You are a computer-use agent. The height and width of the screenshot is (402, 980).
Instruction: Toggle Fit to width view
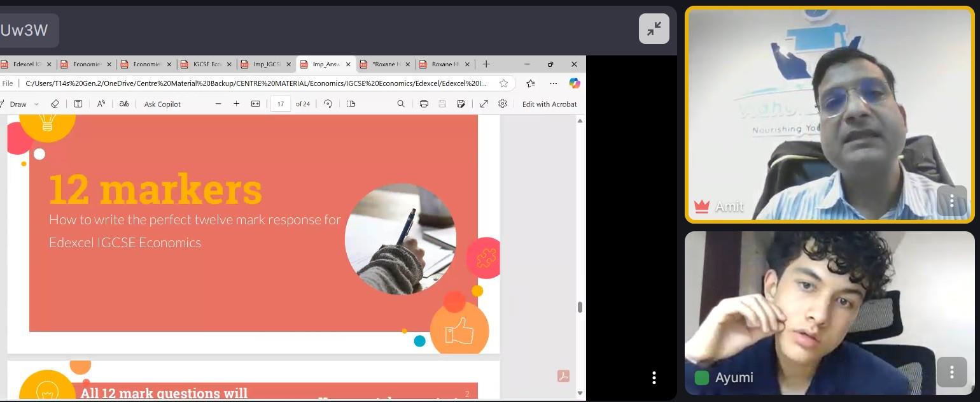click(x=256, y=104)
